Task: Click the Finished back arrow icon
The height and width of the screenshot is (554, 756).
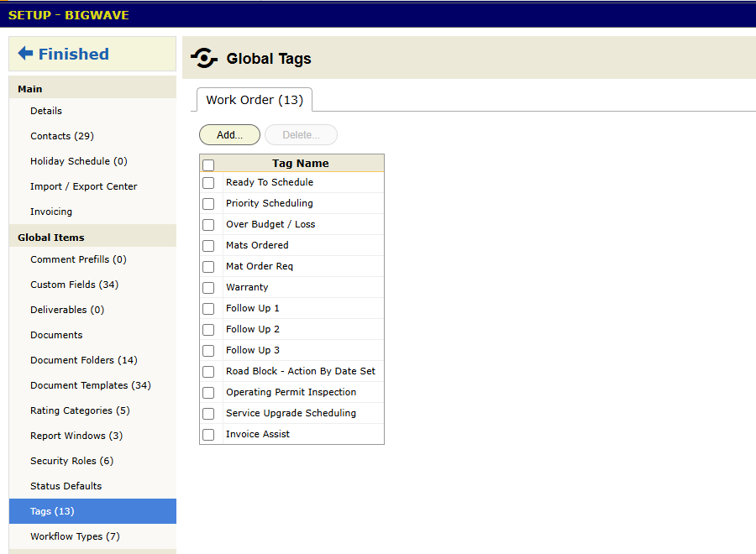Action: coord(25,54)
